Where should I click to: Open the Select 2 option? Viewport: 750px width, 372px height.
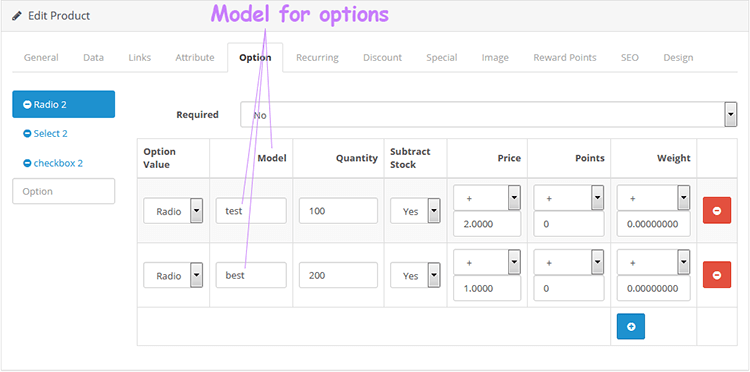coord(50,134)
